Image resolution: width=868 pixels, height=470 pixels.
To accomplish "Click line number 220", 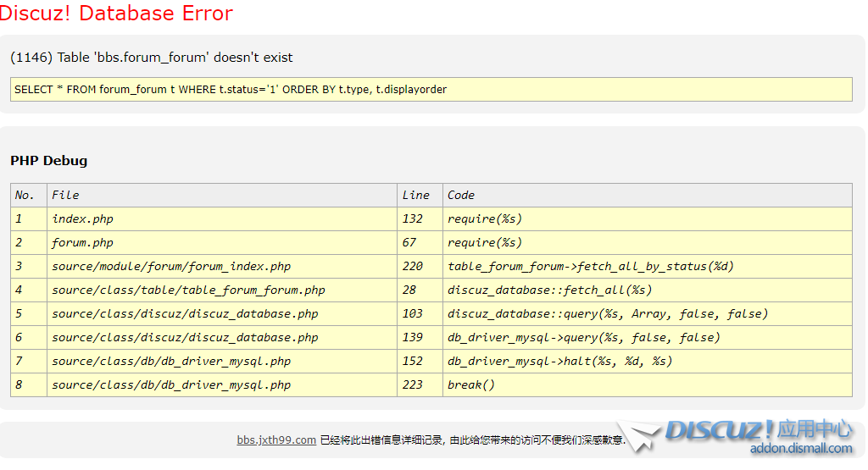I will tap(413, 267).
